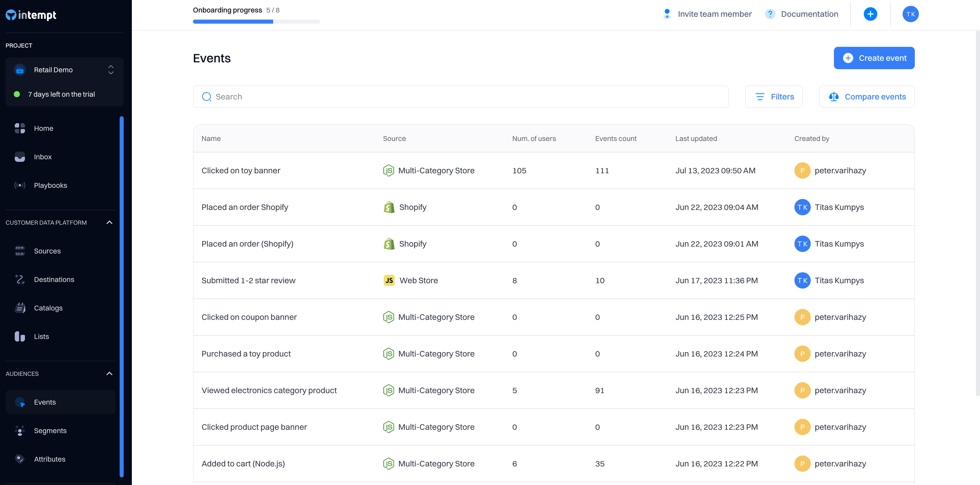Collapse the Audiences section
980x485 pixels.
pos(109,374)
